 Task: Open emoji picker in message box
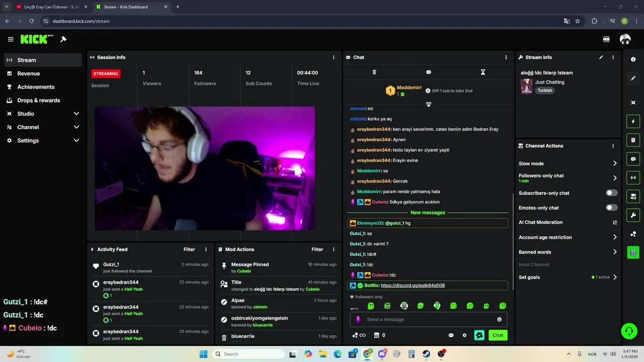pyautogui.click(x=499, y=319)
